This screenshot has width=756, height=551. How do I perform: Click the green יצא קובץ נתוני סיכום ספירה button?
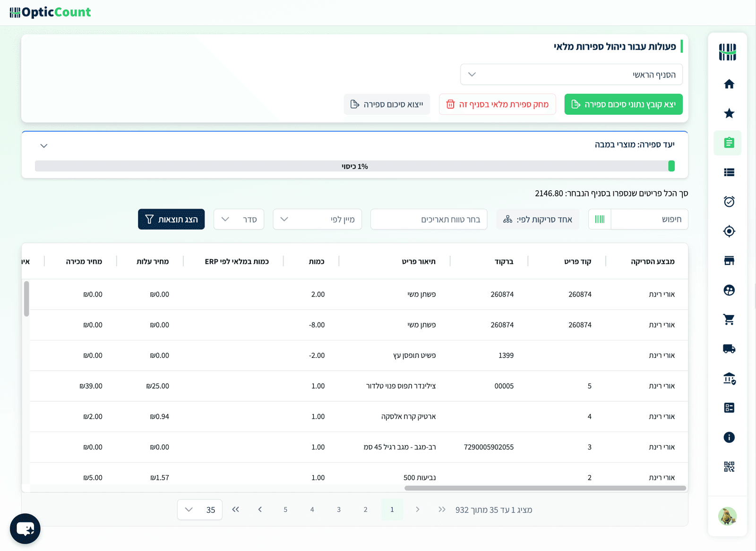(x=623, y=104)
